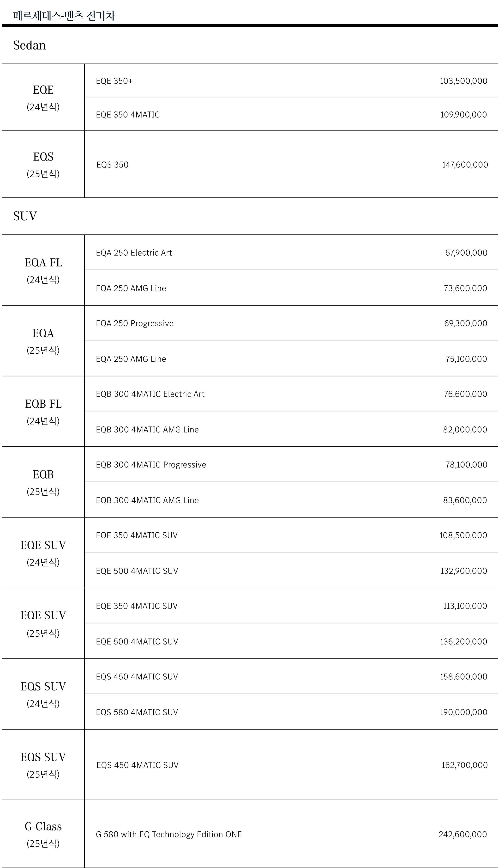Image resolution: width=498 pixels, height=868 pixels.
Task: Click the EQA 250 Electric Art entry
Action: pos(134,252)
